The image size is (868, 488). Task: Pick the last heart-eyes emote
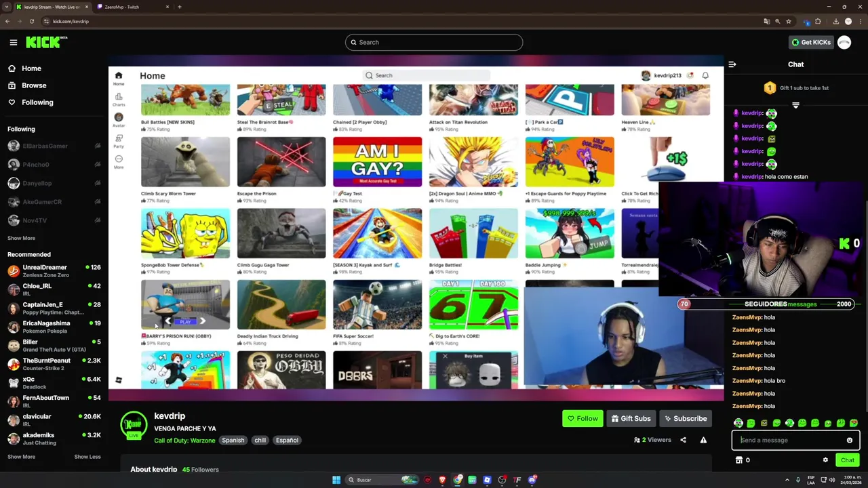(854, 423)
